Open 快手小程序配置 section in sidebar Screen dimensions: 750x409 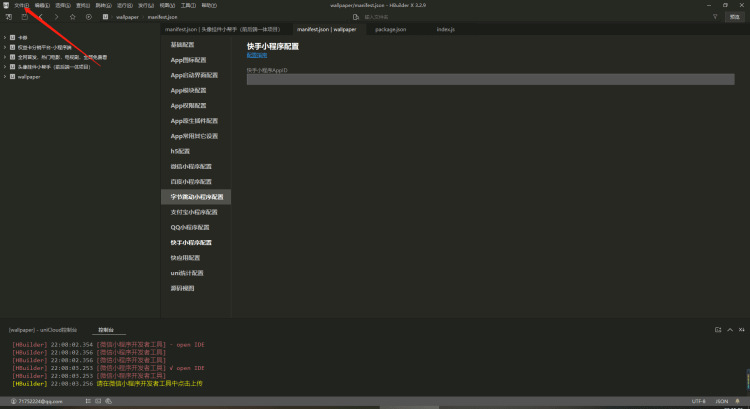click(x=191, y=243)
